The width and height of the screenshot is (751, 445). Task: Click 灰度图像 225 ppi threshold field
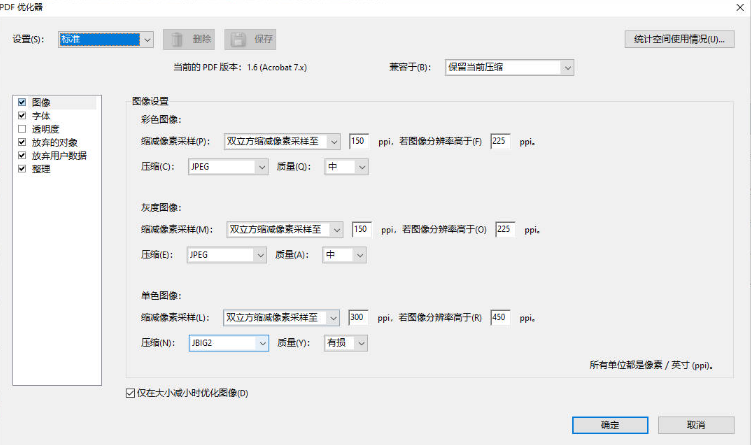[x=505, y=229]
